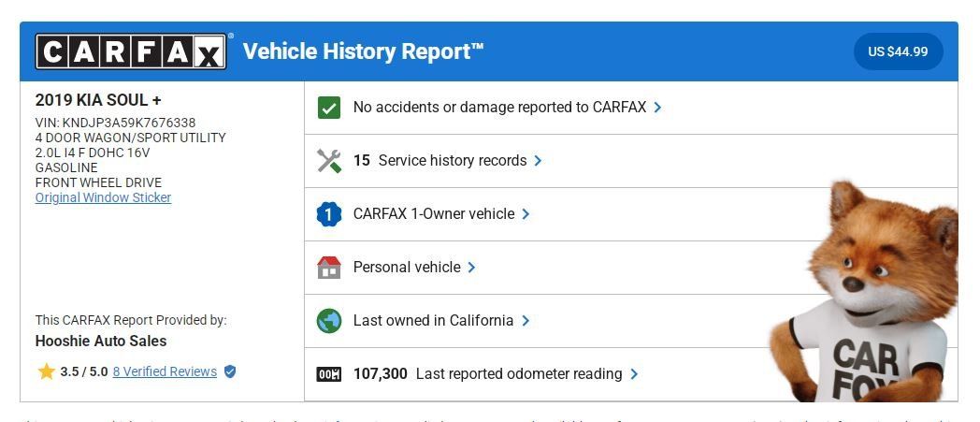
Task: Click the odometer reading icon
Action: [329, 374]
